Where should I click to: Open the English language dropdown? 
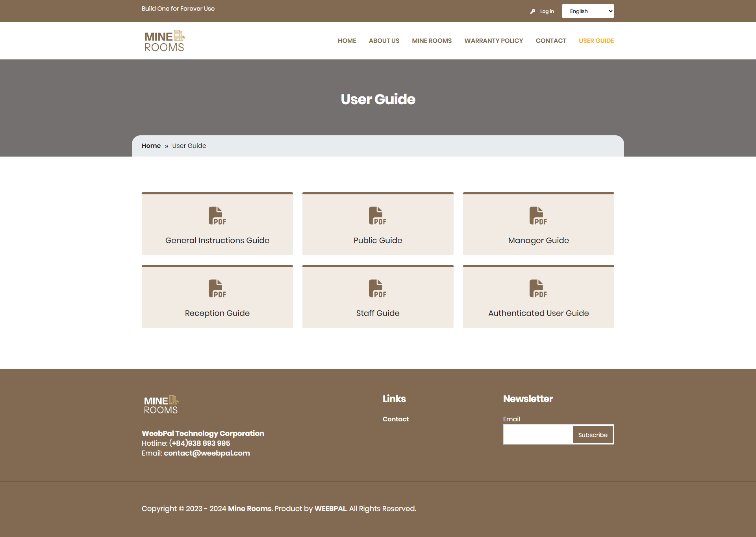coord(587,11)
